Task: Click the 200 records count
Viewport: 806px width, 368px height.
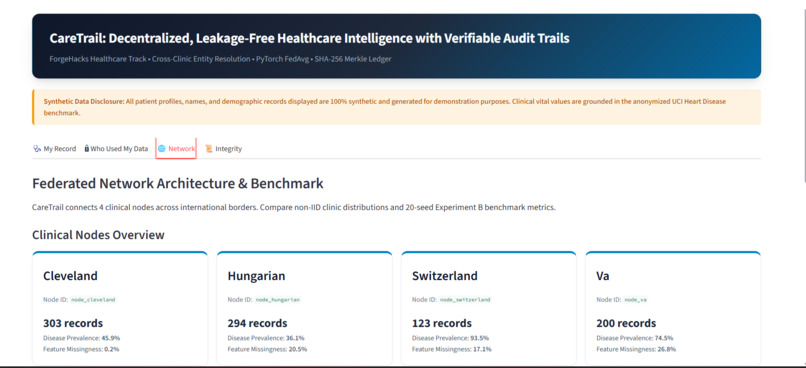Action: click(x=626, y=323)
